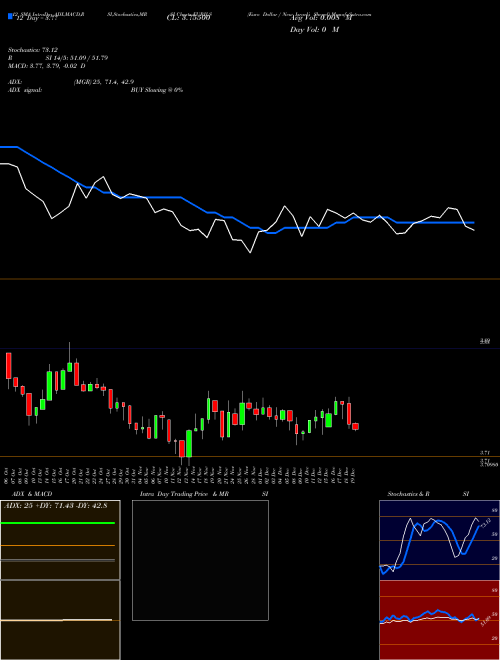Click the first red candle on the left
This screenshot has width=500, height=660.
pos(8,366)
